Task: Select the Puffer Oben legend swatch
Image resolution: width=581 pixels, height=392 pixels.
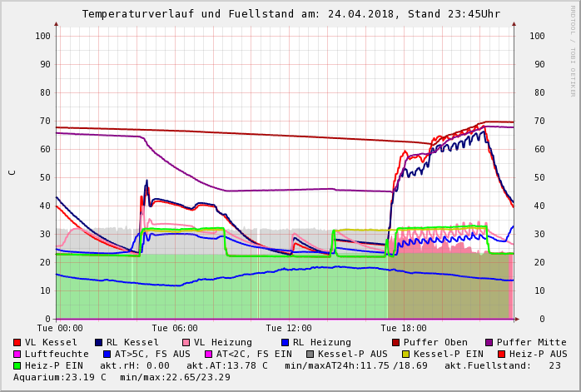Action: coord(396,342)
